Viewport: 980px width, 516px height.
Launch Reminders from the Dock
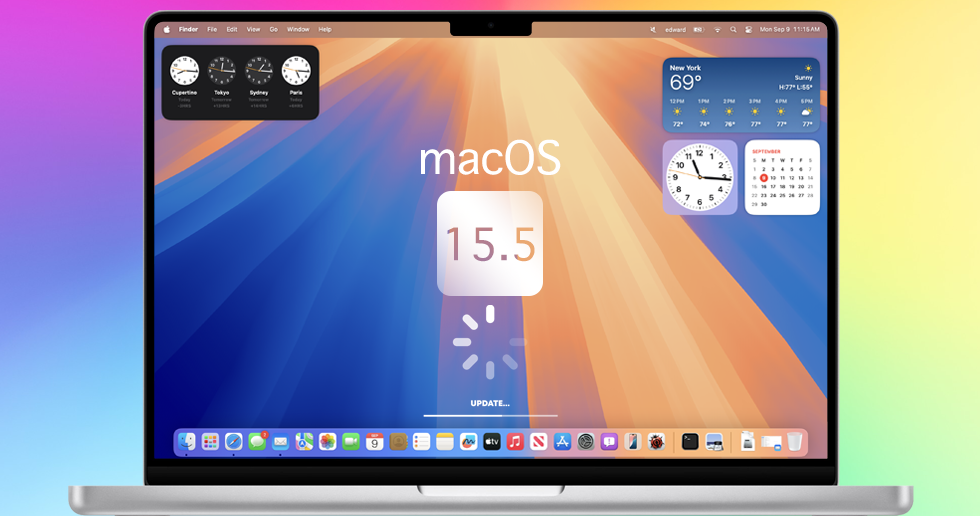tap(421, 442)
